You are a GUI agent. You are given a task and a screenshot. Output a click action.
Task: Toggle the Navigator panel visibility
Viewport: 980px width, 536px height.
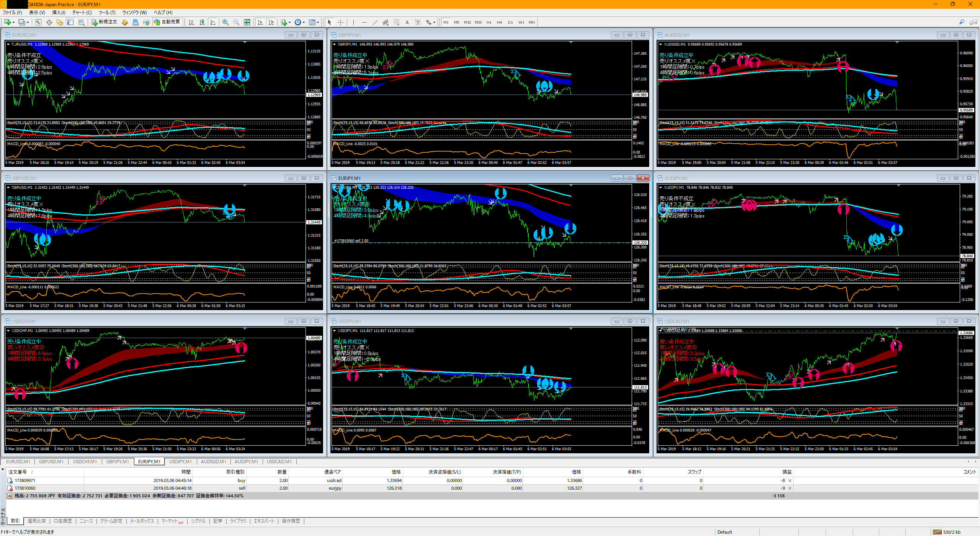point(59,22)
